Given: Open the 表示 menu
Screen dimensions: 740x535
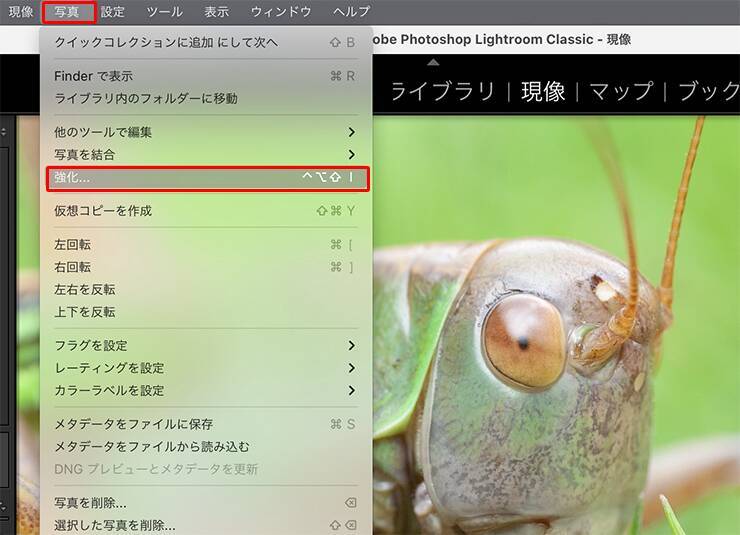Looking at the screenshot, I should point(216,11).
